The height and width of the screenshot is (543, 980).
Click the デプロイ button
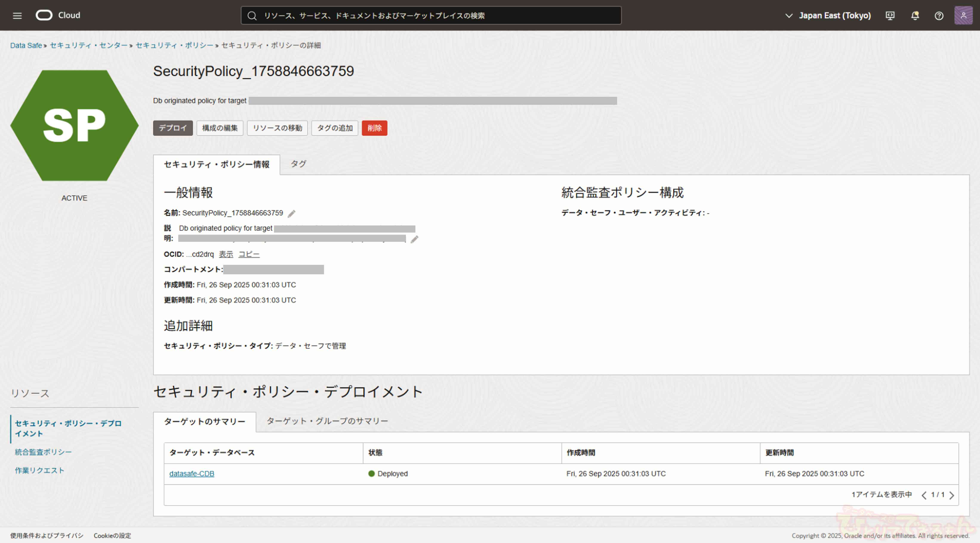pos(173,128)
